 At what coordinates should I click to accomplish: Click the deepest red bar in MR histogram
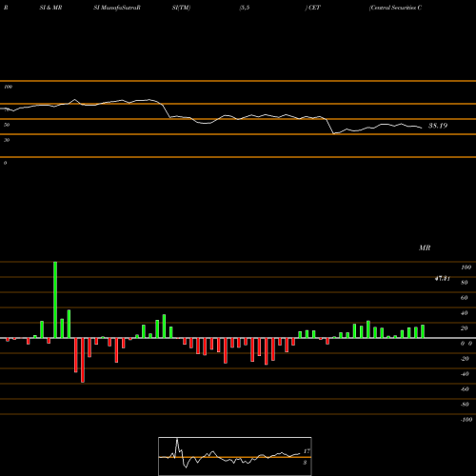pos(83,360)
